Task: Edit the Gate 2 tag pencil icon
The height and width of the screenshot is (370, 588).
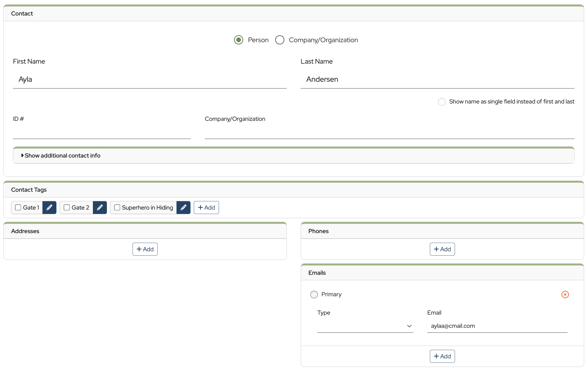Action: pos(100,208)
